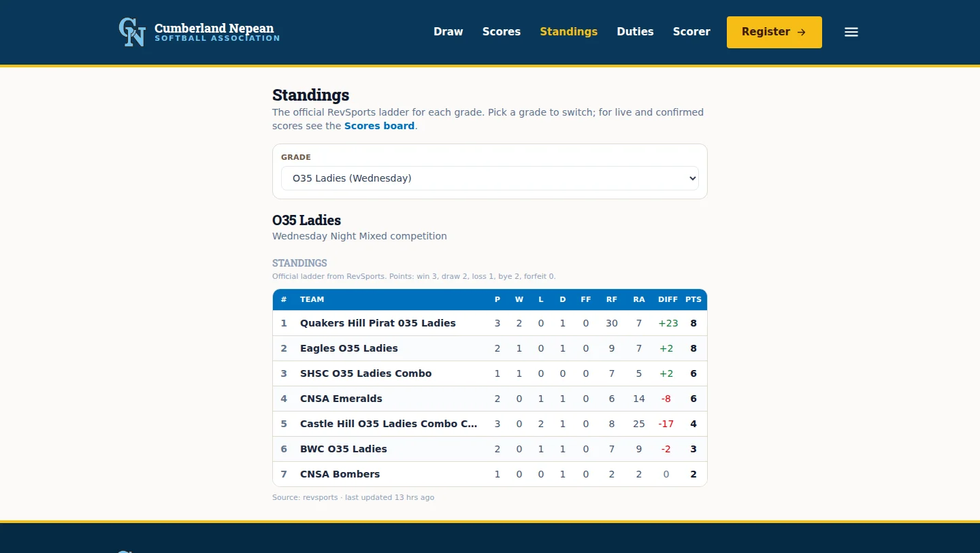Click the points rule note under STANDINGS

[414, 276]
